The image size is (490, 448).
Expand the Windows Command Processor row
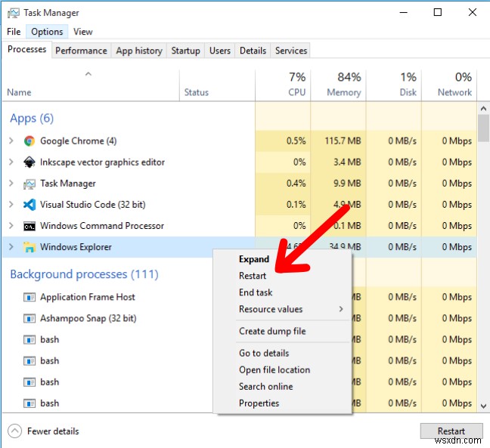pyautogui.click(x=11, y=226)
